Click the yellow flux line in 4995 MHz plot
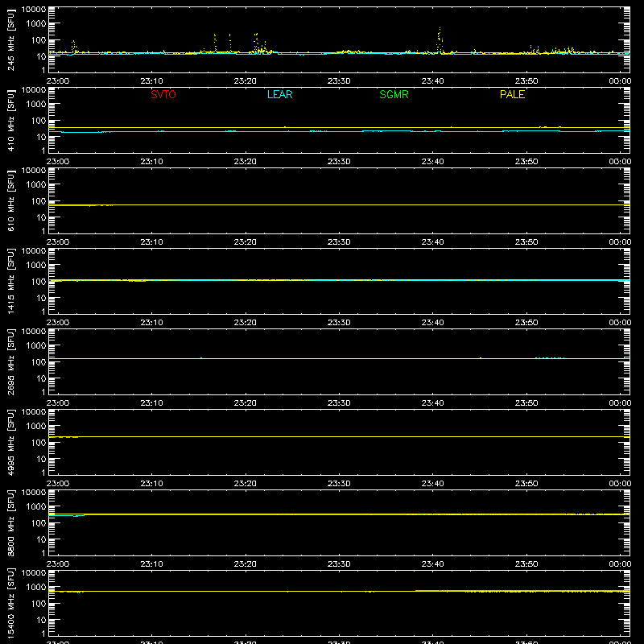Screen dimensions: 644x644 pos(339,436)
